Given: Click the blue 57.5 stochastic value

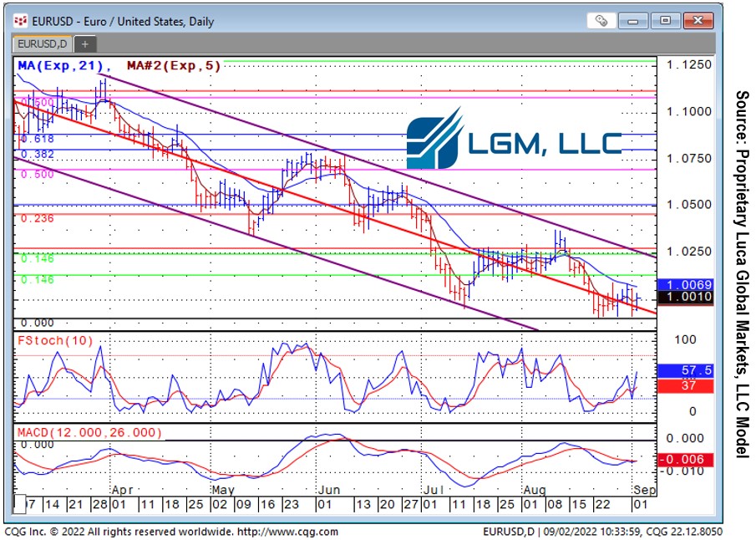Looking at the screenshot, I should pos(685,370).
